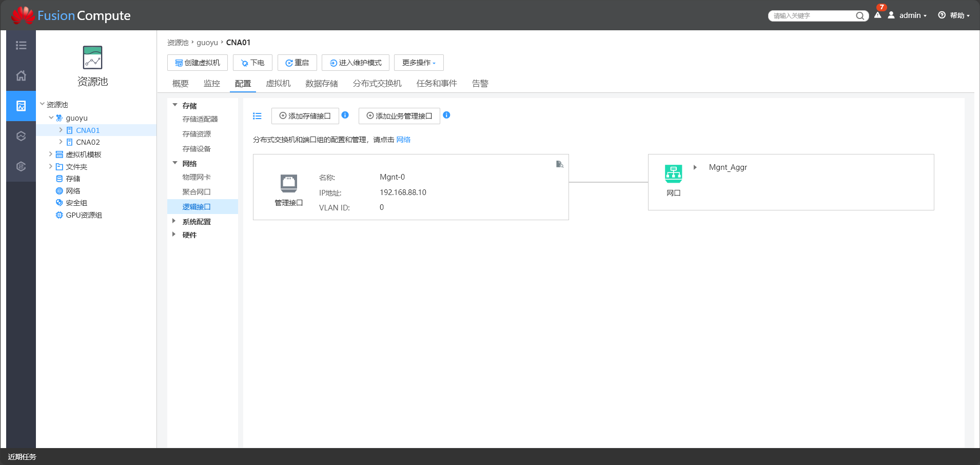The height and width of the screenshot is (465, 980).
Task: Click the CNA02 host icon
Action: coord(69,142)
